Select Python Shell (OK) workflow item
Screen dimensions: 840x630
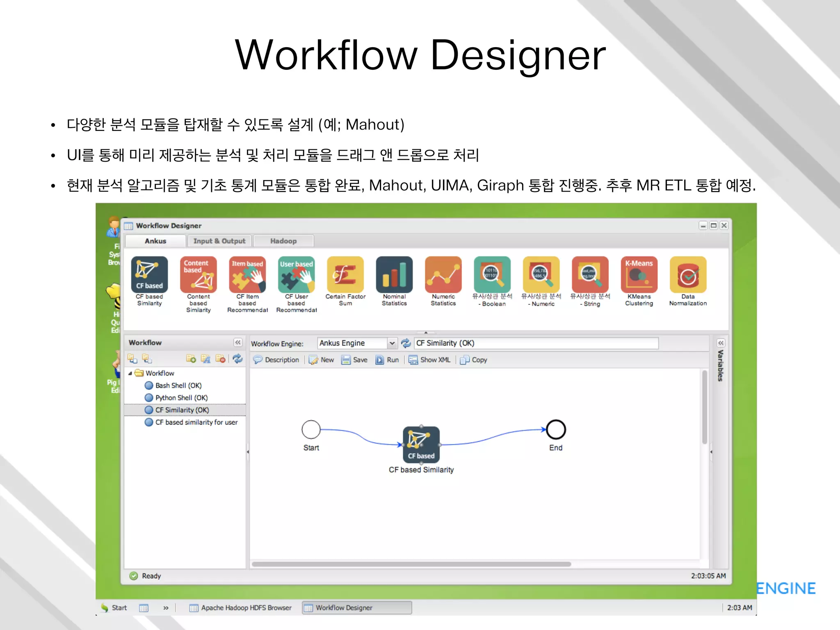click(181, 398)
